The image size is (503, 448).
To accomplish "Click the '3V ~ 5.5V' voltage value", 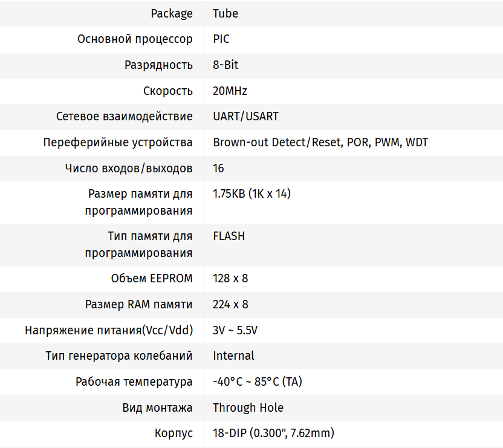I will coord(235,331).
